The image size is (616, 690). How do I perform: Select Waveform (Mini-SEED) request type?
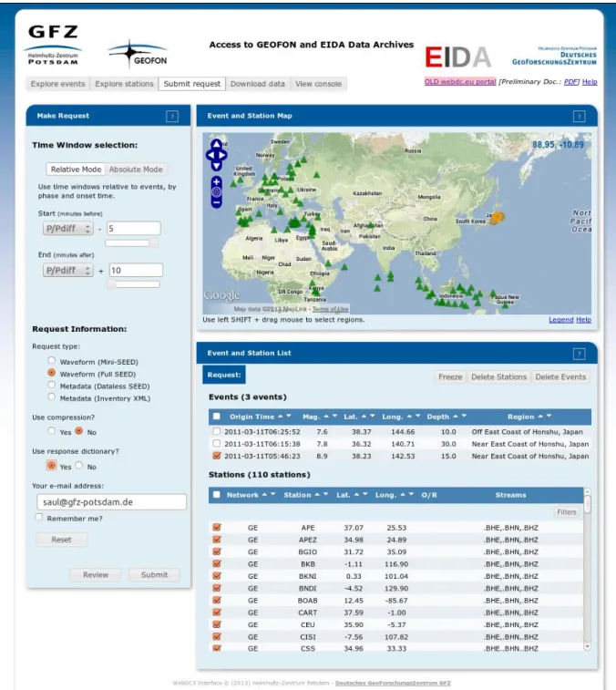(x=51, y=360)
